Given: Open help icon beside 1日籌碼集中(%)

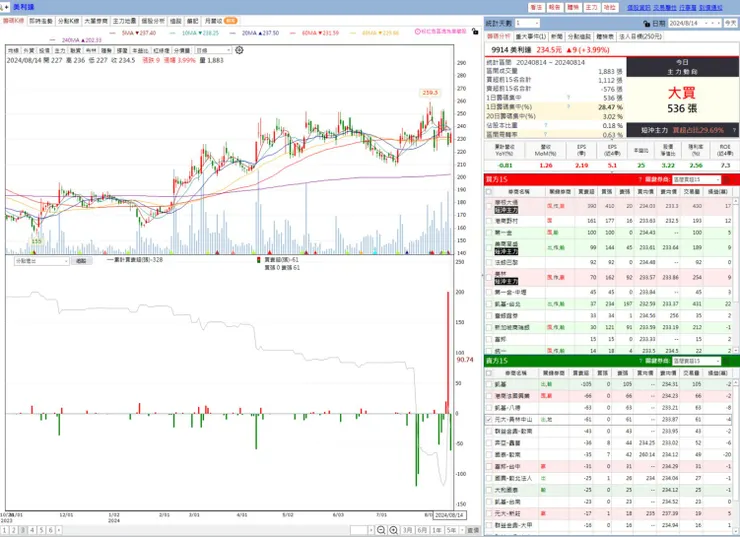Looking at the screenshot, I should click(x=568, y=107).
